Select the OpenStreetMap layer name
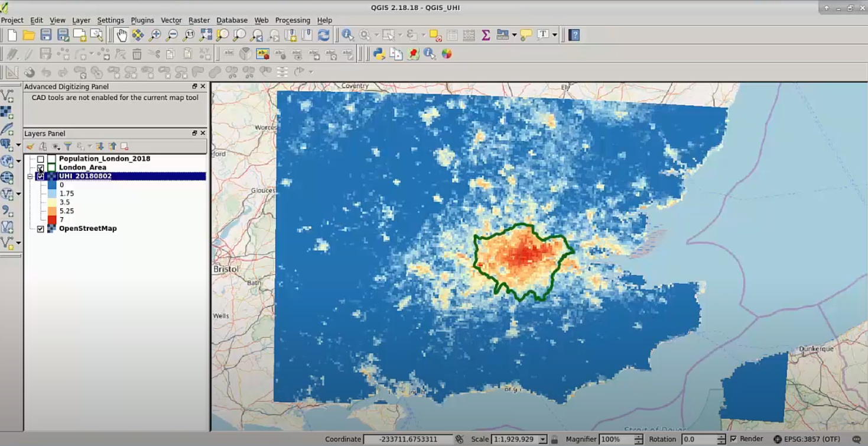 pyautogui.click(x=87, y=229)
